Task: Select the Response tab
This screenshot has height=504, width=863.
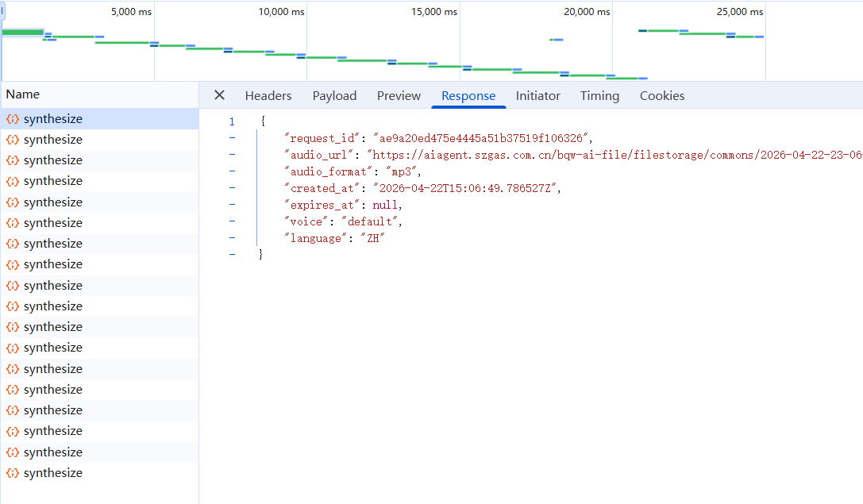Action: [468, 96]
